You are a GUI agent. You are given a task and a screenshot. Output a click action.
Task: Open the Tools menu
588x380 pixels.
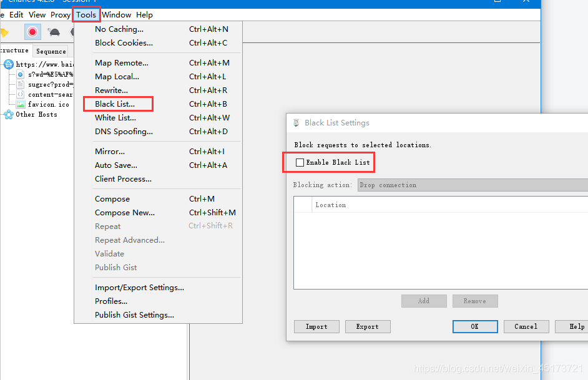point(86,14)
